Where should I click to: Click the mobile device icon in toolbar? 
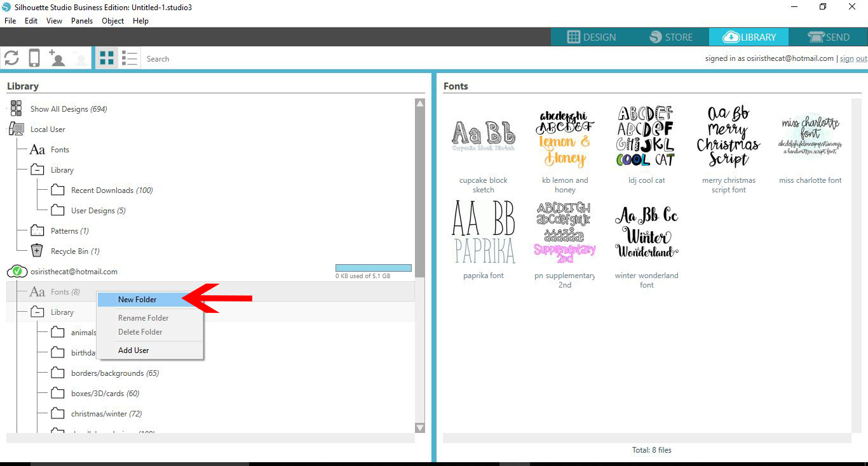pos(34,58)
